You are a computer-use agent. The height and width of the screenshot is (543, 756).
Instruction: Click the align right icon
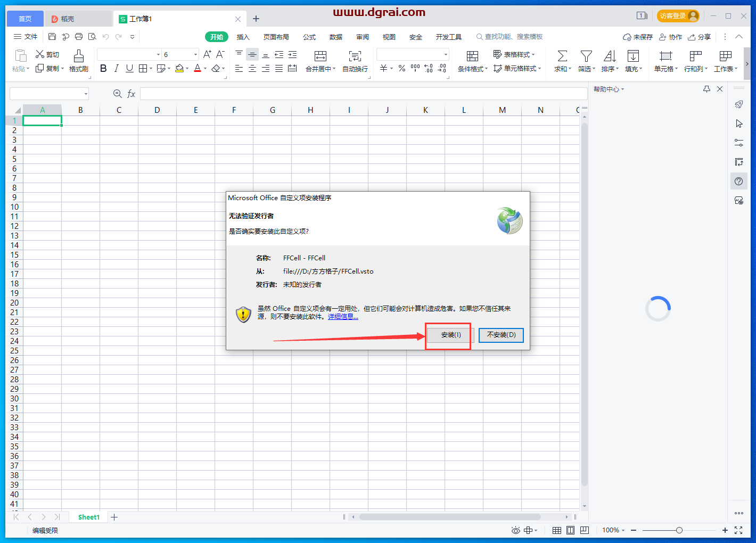click(266, 68)
